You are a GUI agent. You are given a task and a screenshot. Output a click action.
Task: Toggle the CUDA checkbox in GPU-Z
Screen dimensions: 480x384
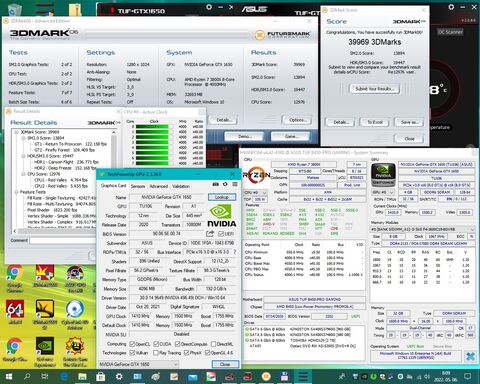point(157,344)
